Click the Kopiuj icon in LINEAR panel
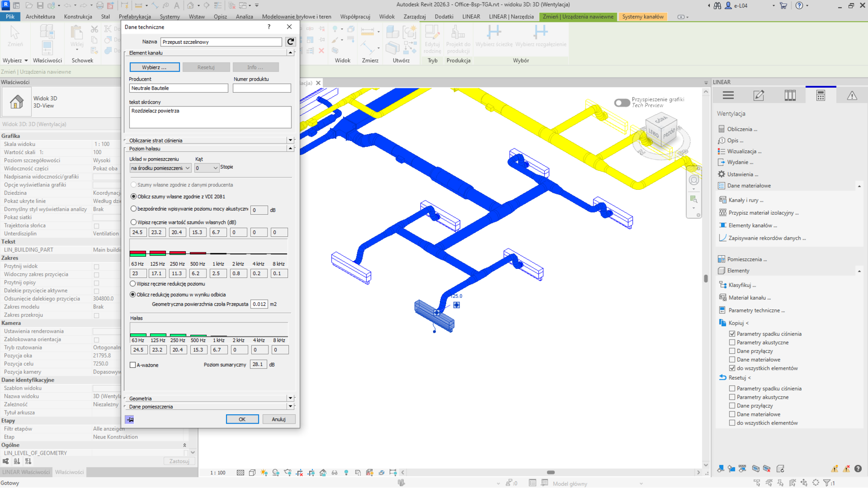 (723, 323)
